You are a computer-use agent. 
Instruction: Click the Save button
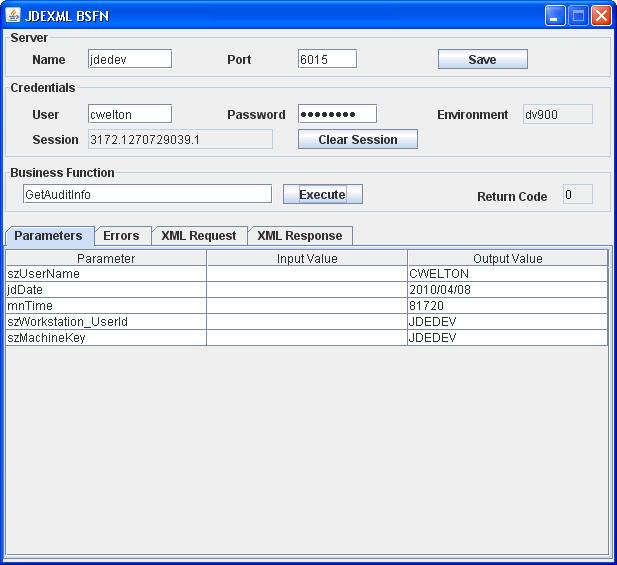pos(482,60)
